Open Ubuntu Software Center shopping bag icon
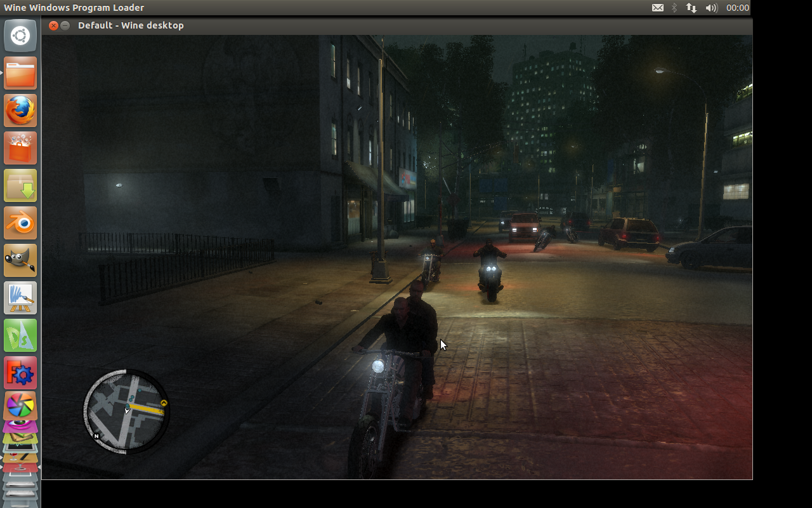Viewport: 812px width, 508px height. point(20,148)
